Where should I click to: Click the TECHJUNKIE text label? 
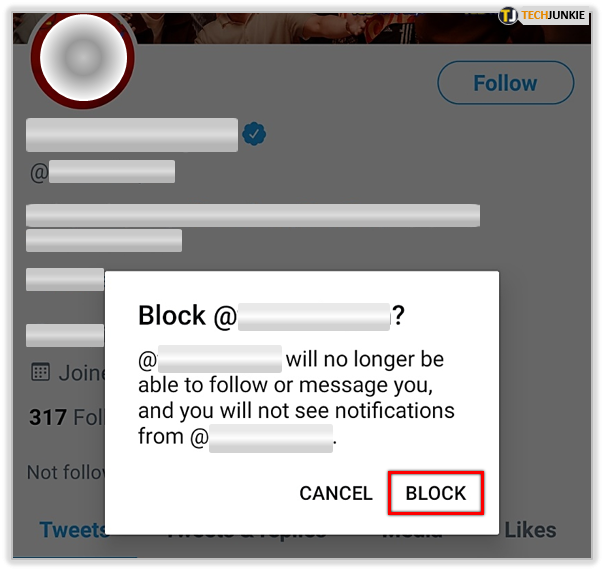(553, 15)
